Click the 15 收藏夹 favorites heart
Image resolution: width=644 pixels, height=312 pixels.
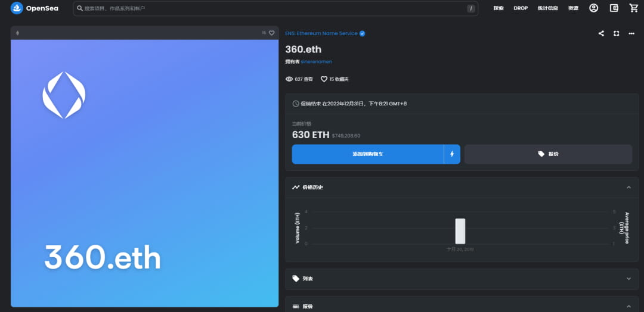tap(324, 79)
